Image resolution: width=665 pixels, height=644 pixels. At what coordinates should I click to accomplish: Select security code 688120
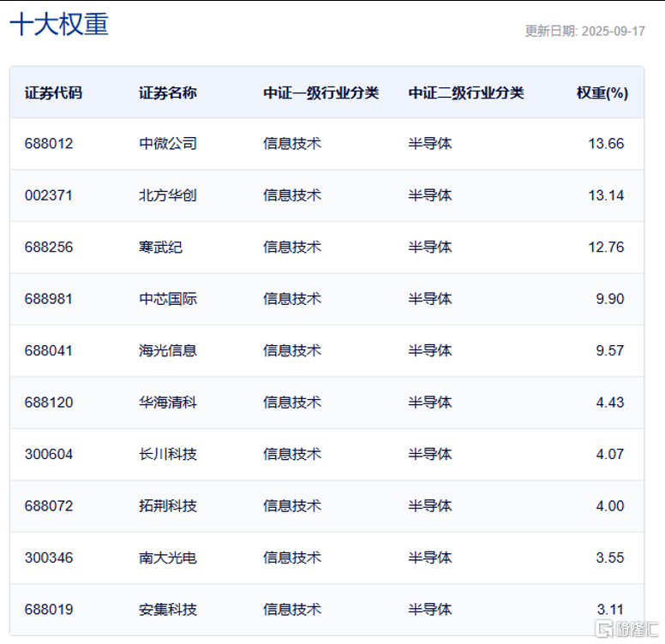[49, 402]
